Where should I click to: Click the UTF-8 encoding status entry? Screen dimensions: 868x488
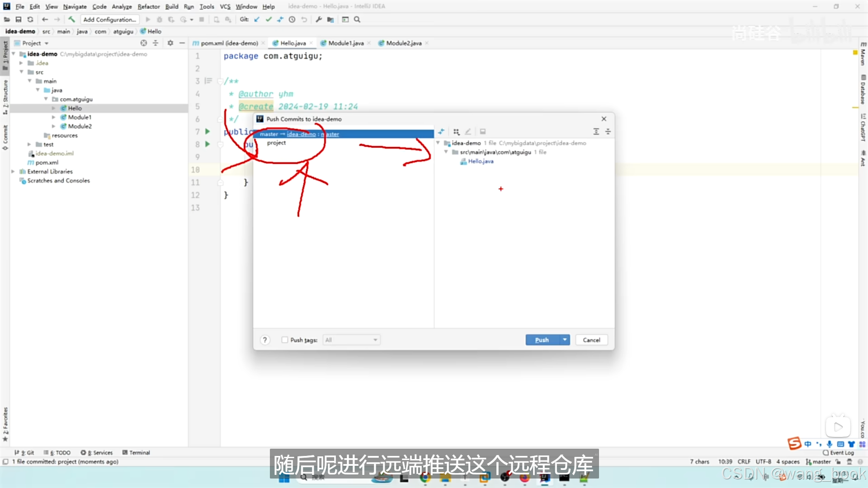tap(763, 461)
